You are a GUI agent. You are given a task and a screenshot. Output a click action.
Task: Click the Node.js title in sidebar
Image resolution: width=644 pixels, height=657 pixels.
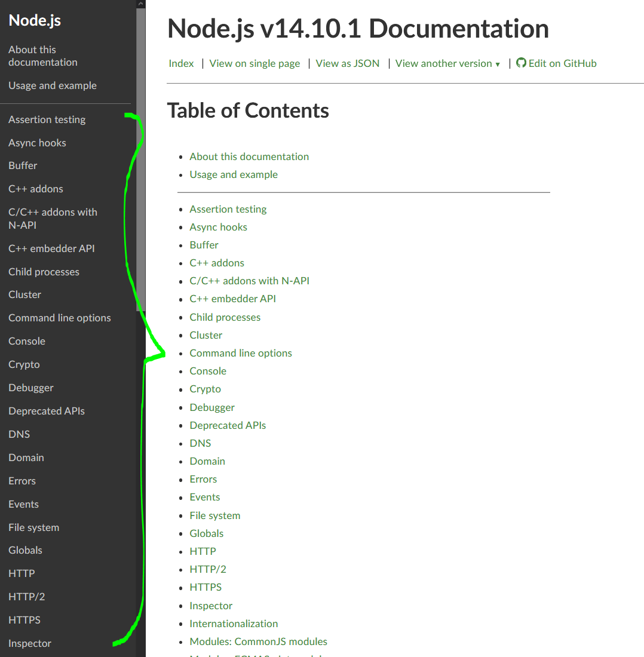pyautogui.click(x=35, y=20)
